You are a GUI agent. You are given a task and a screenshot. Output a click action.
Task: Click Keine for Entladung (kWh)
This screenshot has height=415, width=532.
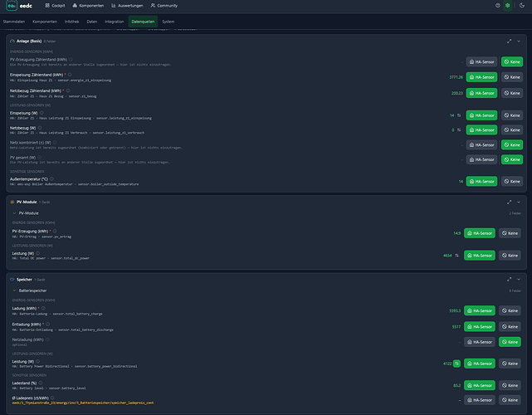tap(510, 327)
